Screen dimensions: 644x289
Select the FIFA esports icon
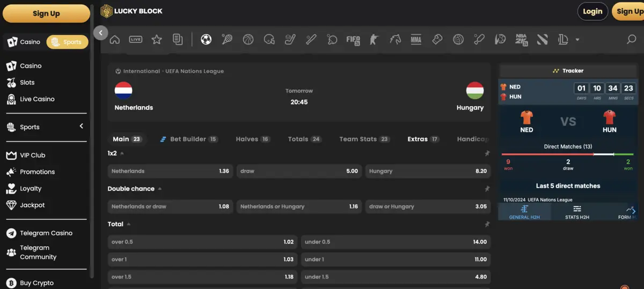[x=353, y=39]
